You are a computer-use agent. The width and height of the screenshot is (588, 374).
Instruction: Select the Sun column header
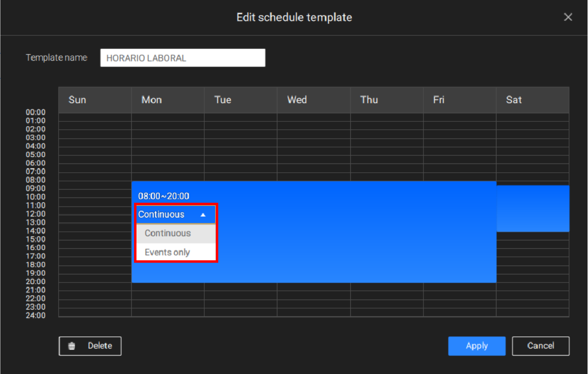tap(95, 100)
